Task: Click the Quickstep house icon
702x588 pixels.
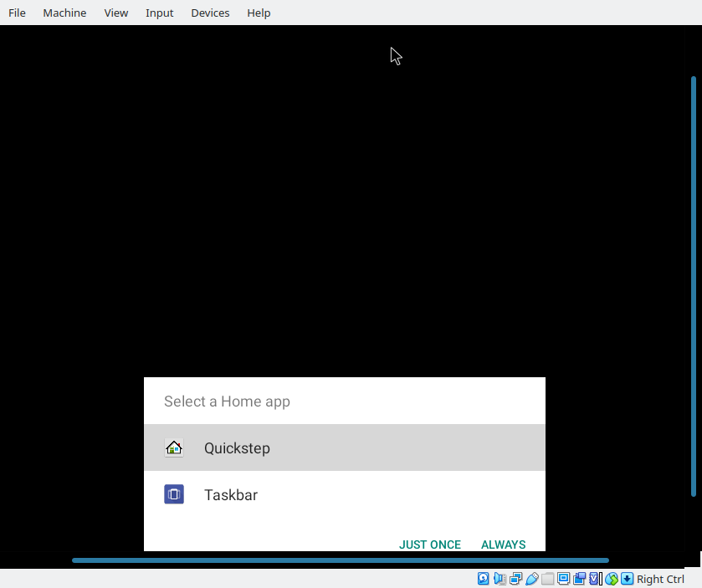Action: click(x=174, y=447)
